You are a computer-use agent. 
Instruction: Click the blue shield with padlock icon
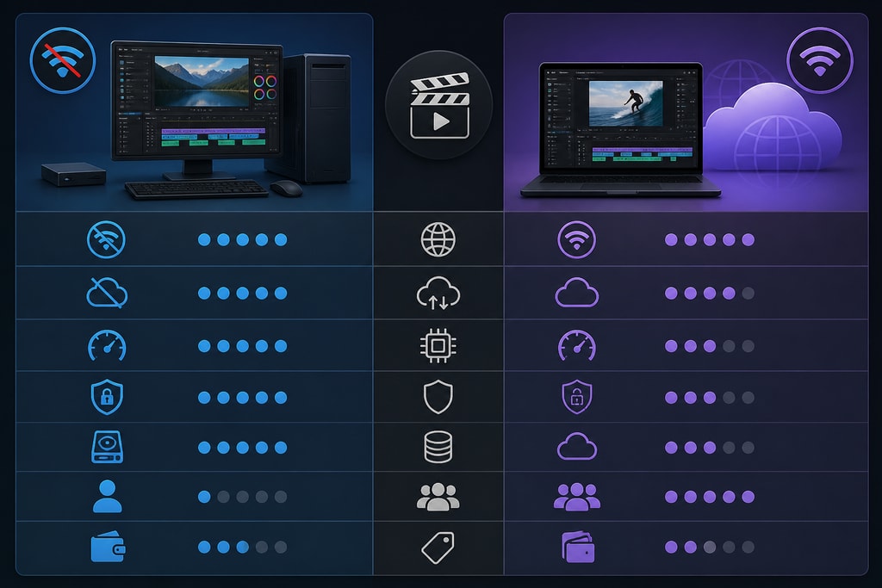click(x=107, y=397)
